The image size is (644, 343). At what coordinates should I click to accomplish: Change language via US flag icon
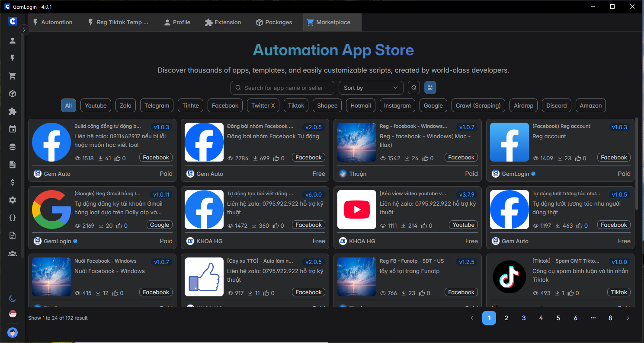click(x=13, y=314)
